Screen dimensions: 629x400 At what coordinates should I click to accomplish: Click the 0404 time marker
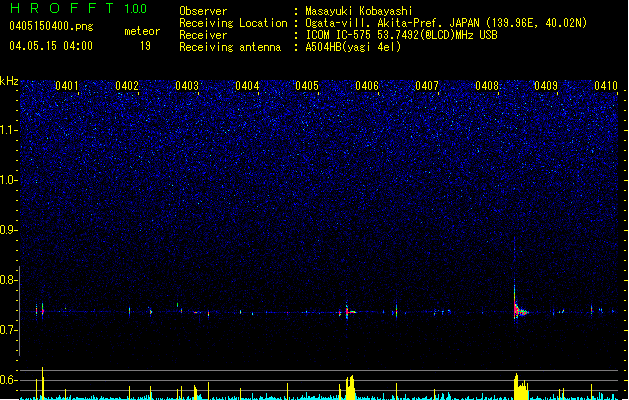tap(247, 86)
